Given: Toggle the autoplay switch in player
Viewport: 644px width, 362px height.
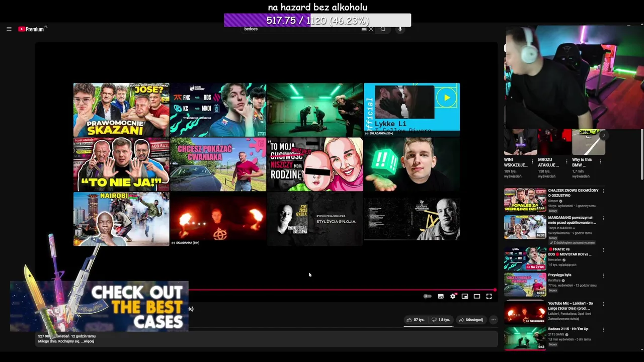Looking at the screenshot, I should (427, 296).
